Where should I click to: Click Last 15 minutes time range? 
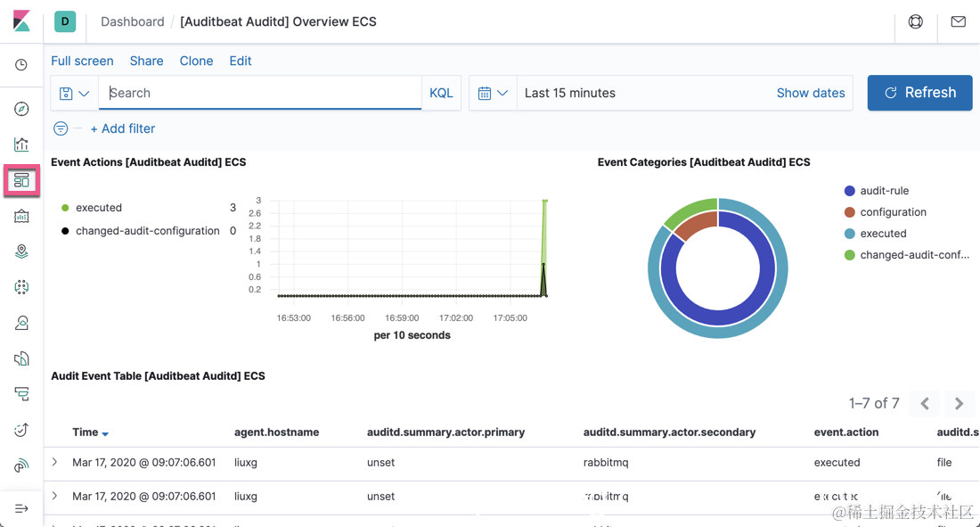[x=570, y=93]
